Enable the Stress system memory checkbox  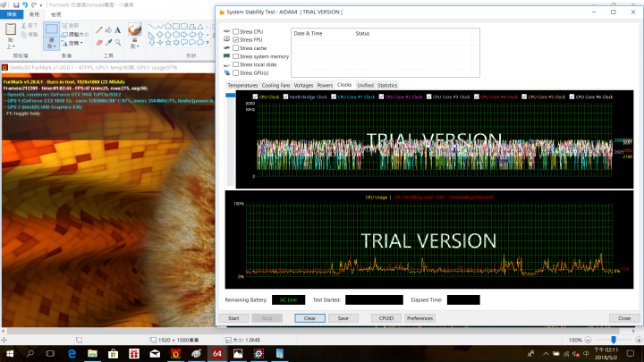tap(236, 56)
